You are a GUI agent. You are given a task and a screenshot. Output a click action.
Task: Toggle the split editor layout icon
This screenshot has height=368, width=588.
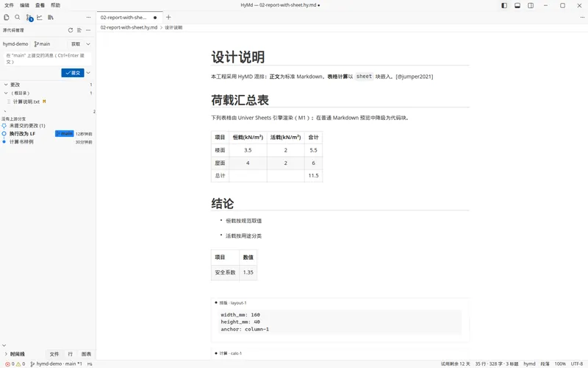tap(531, 5)
